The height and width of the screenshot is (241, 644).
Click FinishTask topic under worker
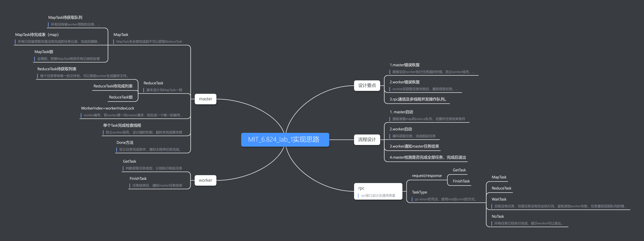pos(138,178)
